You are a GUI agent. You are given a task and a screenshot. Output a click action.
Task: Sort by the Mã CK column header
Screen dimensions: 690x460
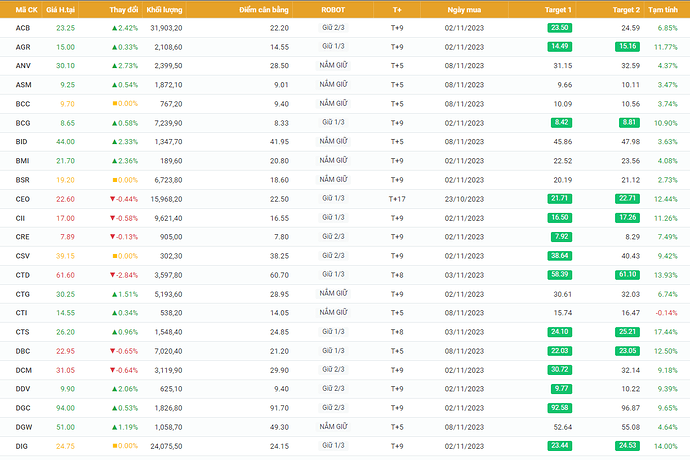click(27, 9)
